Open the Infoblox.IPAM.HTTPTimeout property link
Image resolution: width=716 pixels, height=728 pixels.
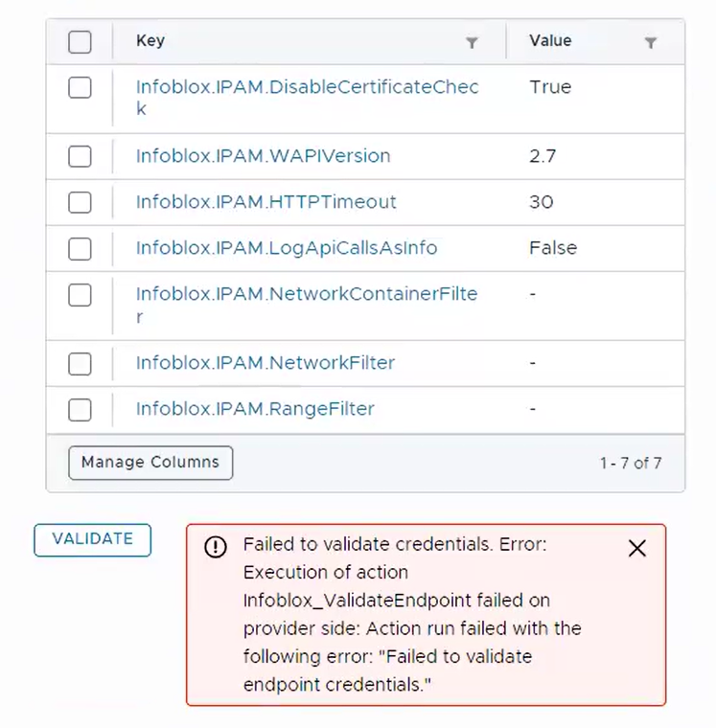click(x=266, y=202)
